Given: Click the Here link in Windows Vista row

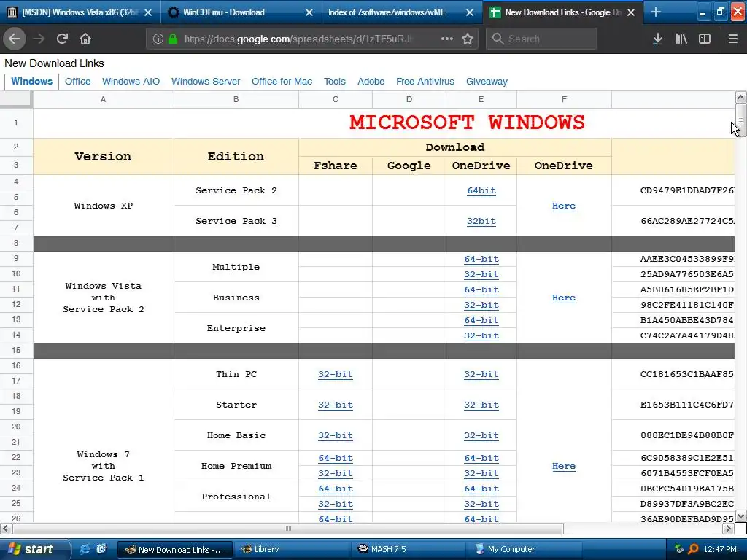Looking at the screenshot, I should 564,297.
